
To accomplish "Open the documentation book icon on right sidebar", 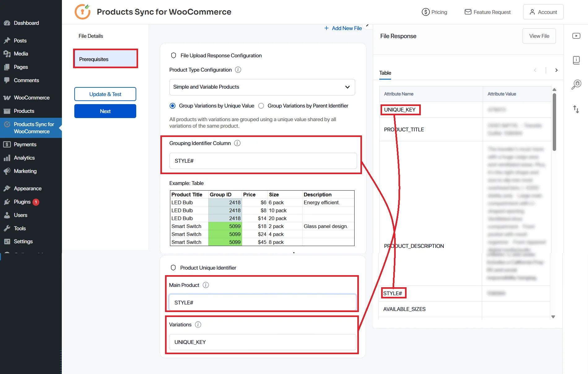I will (x=576, y=60).
